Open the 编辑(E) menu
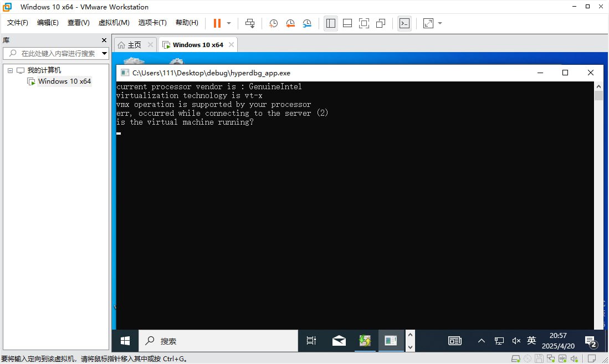 48,23
